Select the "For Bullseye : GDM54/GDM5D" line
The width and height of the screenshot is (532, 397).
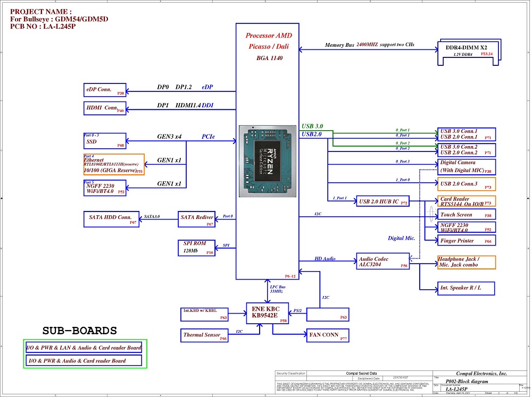coord(59,19)
